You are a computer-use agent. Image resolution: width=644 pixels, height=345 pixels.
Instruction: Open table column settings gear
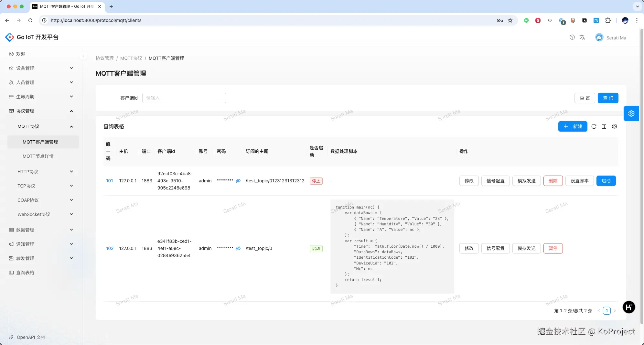615,126
